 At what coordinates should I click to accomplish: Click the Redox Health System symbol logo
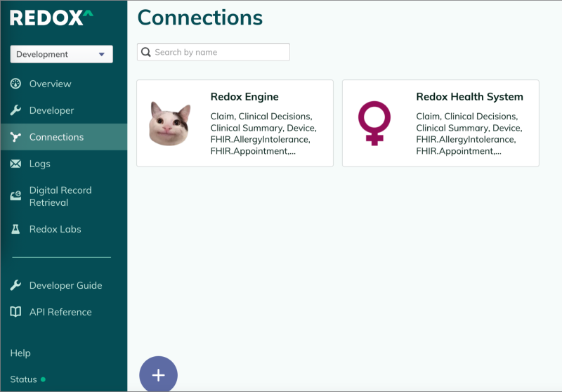(x=374, y=123)
